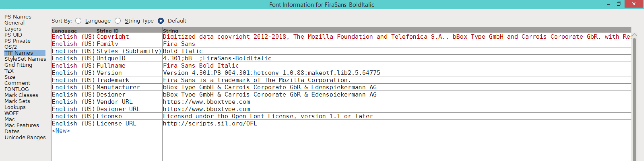Open the Mac Features section
Viewport: 644px width, 161px height.
(x=22, y=125)
